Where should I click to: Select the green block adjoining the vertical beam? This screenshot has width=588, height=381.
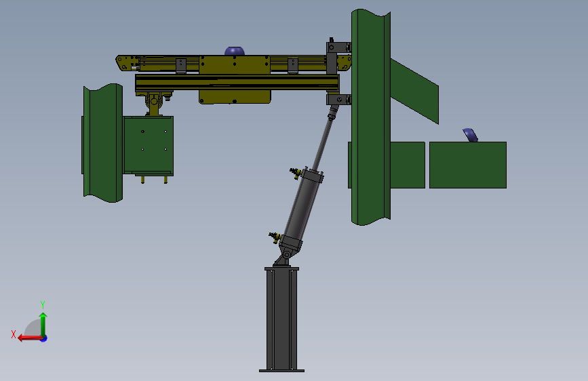(x=407, y=165)
